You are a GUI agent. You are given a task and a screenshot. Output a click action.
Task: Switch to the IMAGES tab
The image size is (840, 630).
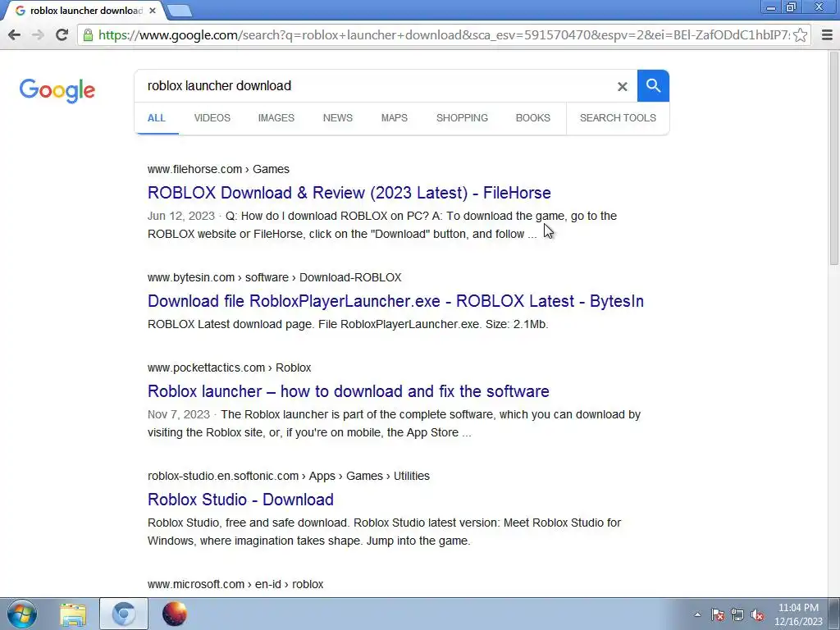pos(276,118)
